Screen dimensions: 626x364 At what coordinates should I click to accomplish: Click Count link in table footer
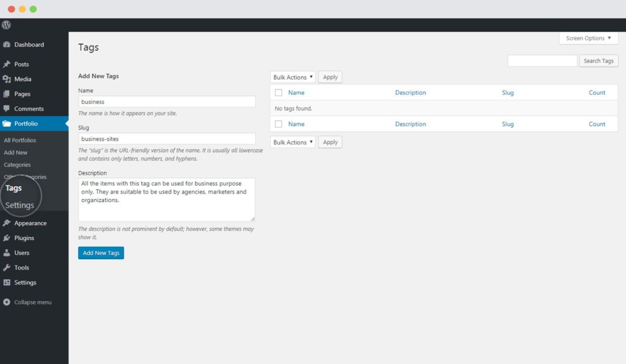[x=597, y=124]
